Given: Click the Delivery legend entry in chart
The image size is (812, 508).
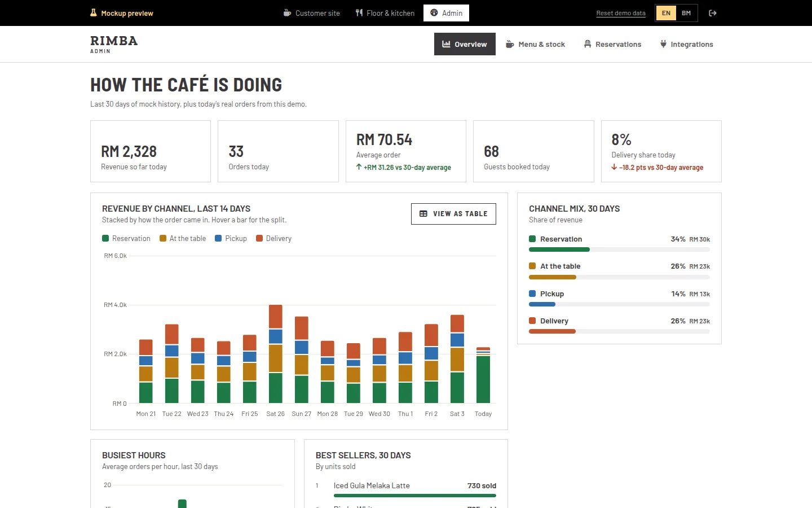Looking at the screenshot, I should pyautogui.click(x=273, y=238).
